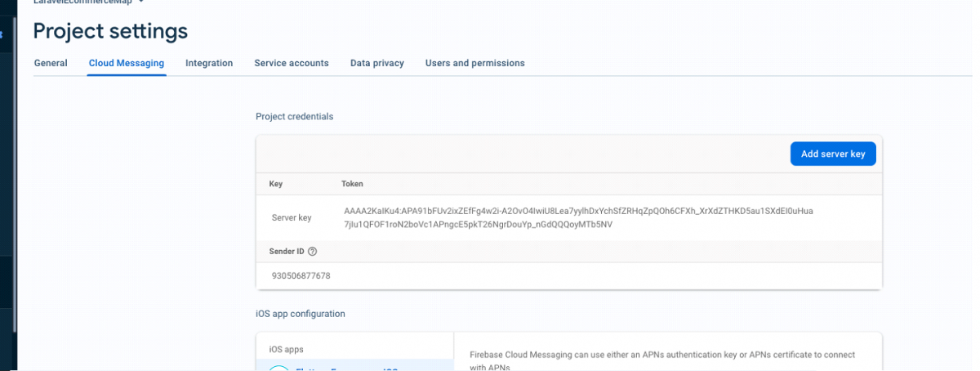Click the iOS app circular icon in the list
The image size is (980, 371).
[x=278, y=368]
